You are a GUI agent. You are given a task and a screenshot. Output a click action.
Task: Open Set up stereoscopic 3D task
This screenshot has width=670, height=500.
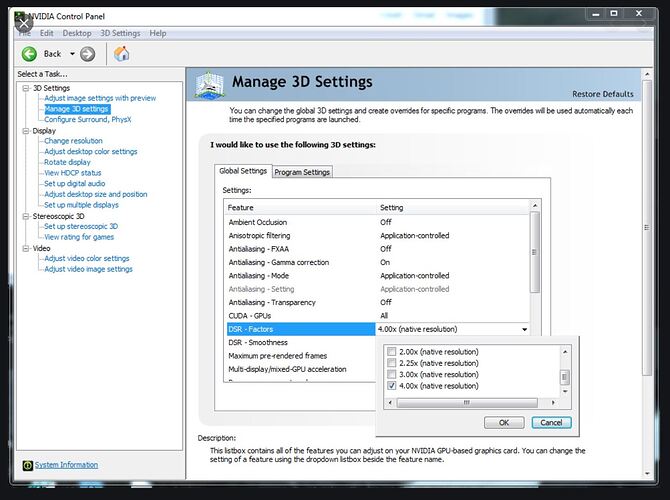tap(81, 226)
